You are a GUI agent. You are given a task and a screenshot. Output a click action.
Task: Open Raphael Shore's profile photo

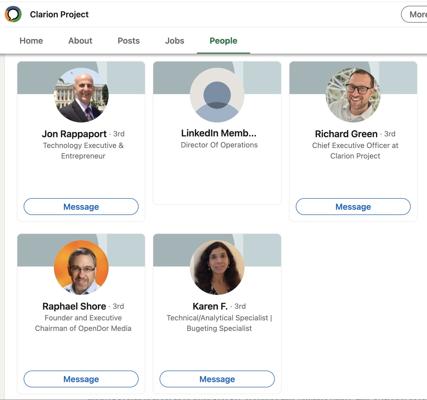pos(81,267)
